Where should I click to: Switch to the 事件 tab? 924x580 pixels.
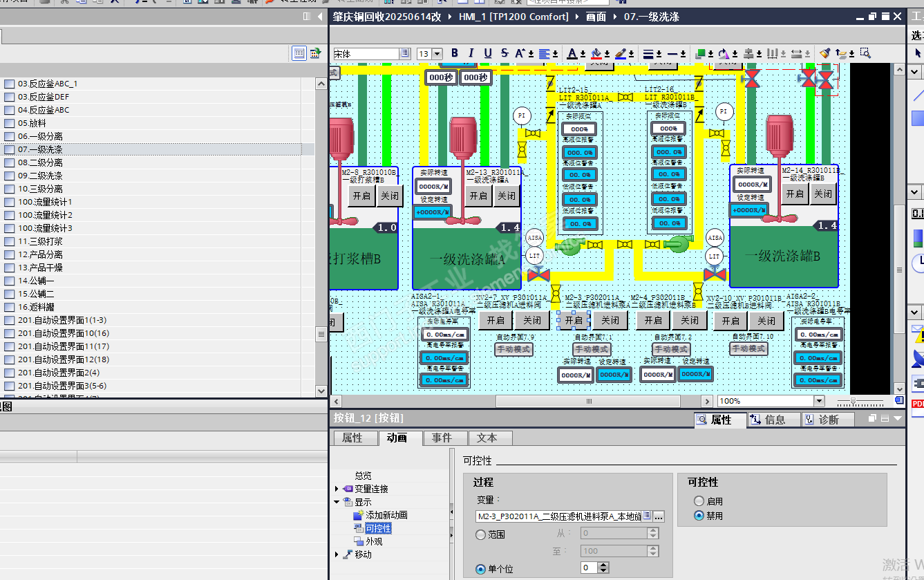pos(442,438)
